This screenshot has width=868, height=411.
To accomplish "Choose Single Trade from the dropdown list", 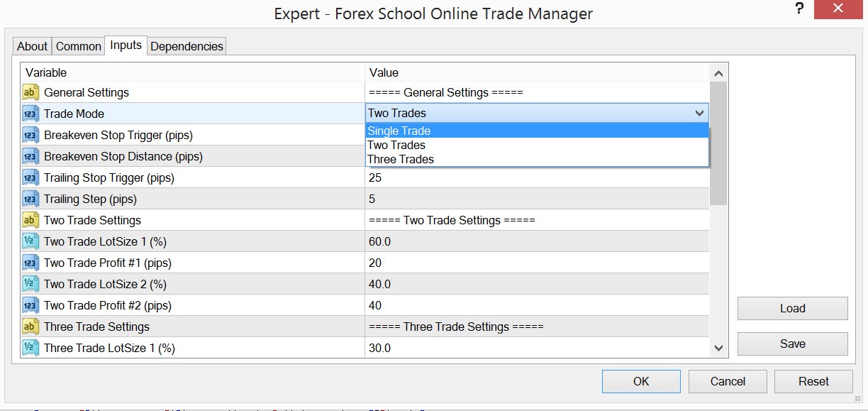I will pos(537,131).
